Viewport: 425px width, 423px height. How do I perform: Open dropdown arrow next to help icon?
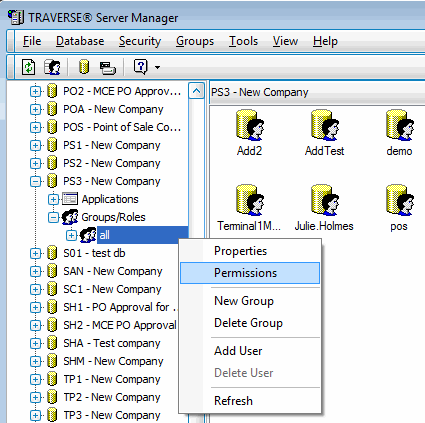coord(157,67)
